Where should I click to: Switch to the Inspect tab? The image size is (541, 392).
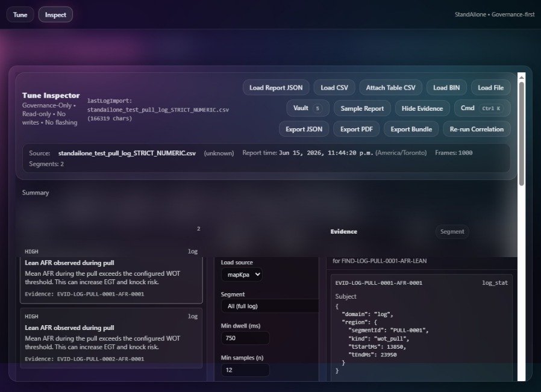click(x=55, y=15)
